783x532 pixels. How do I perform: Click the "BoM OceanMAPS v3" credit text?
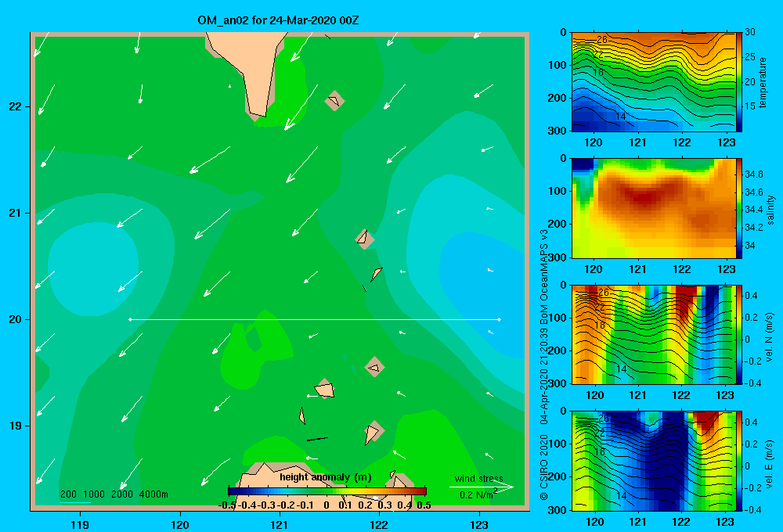pos(544,275)
